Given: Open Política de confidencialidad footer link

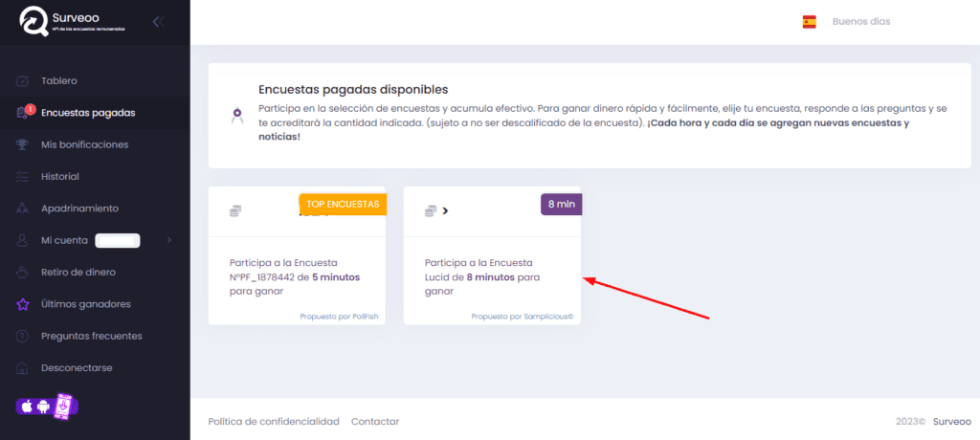Looking at the screenshot, I should pos(274,422).
